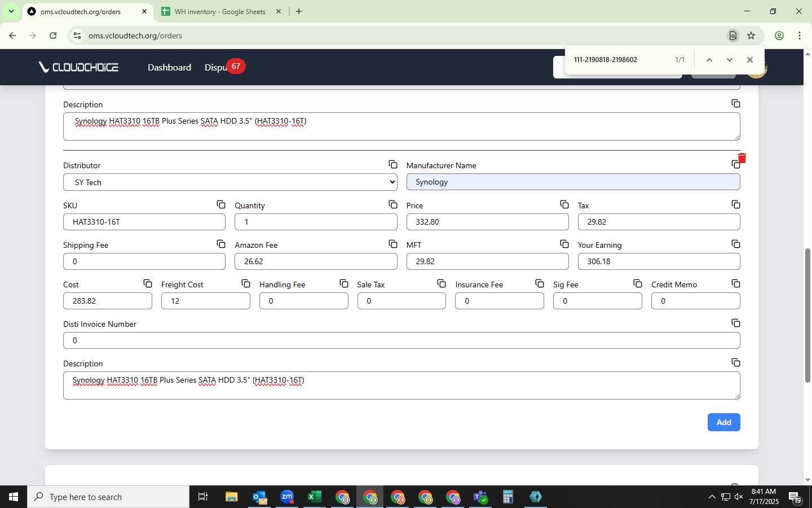Click the Amazon Fee field 26.62
This screenshot has height=508, width=812.
coord(316,261)
